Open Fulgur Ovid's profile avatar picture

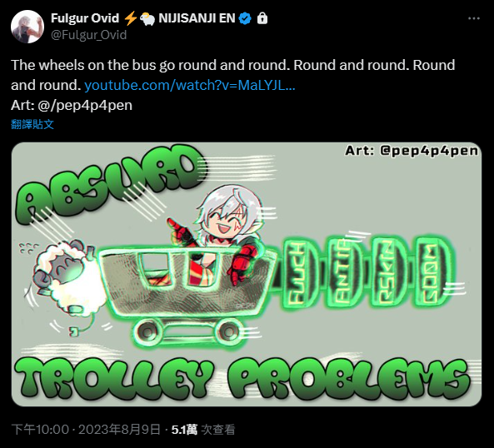coord(27,27)
